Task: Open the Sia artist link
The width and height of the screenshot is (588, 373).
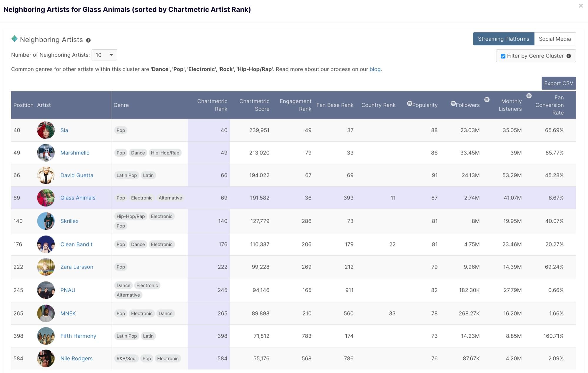Action: [x=64, y=130]
